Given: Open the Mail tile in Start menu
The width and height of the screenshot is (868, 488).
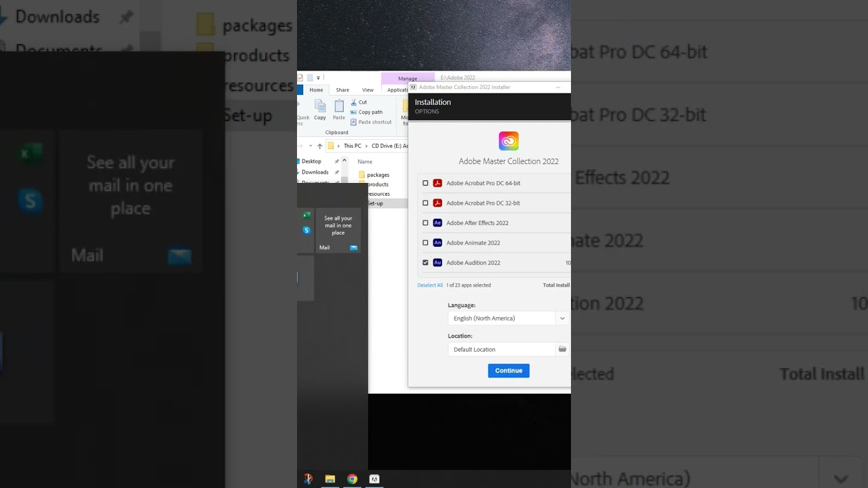Looking at the screenshot, I should [x=338, y=230].
